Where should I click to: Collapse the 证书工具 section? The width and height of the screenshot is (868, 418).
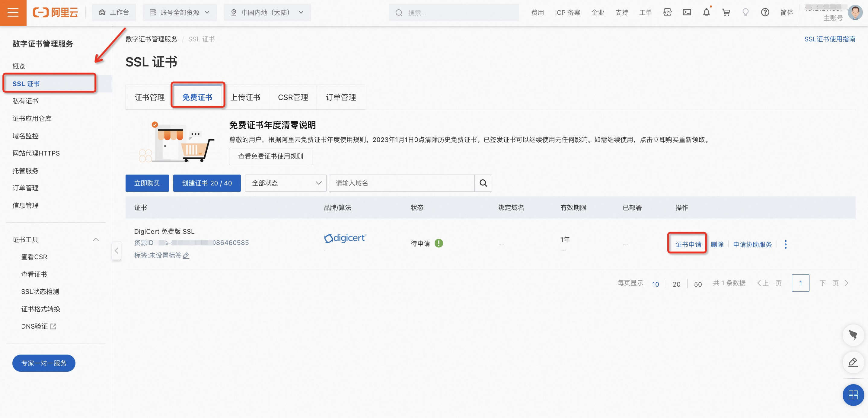tap(96, 240)
